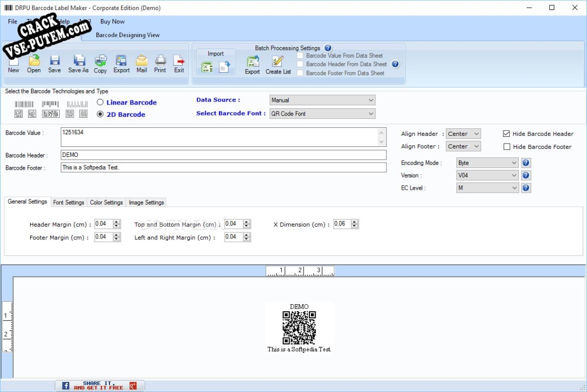The height and width of the screenshot is (392, 587).
Task: Open EC Level help icon
Action: tap(526, 188)
